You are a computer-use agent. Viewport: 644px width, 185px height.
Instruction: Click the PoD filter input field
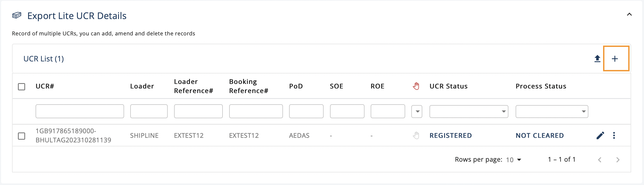(306, 111)
